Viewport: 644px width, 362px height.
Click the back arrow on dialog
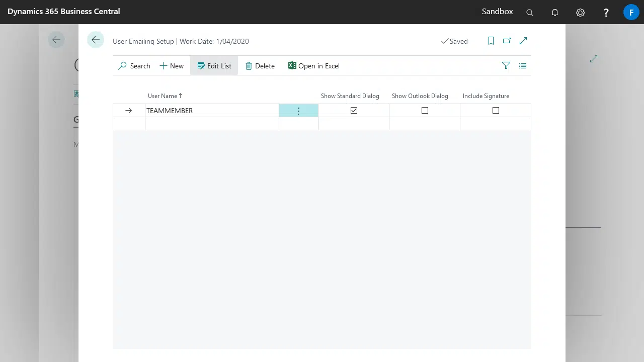tap(96, 40)
